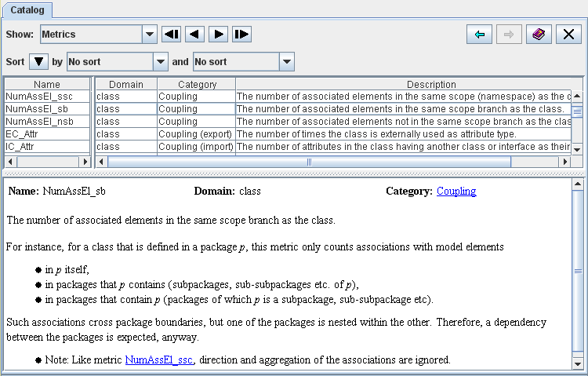Open the second No sort dropdown
588x376 pixels.
287,61
